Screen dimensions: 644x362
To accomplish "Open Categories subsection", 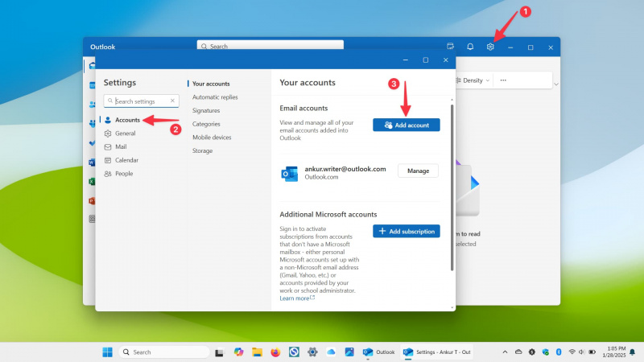I will click(x=206, y=124).
